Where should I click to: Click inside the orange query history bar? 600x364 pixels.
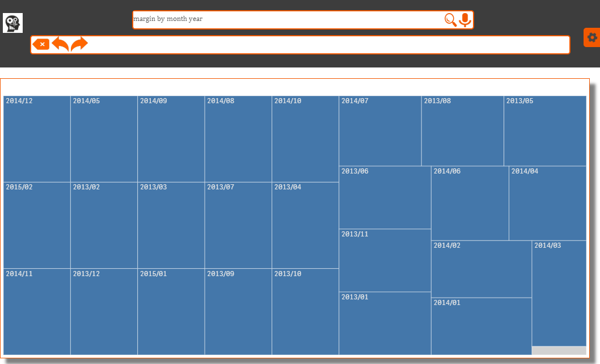301,45
